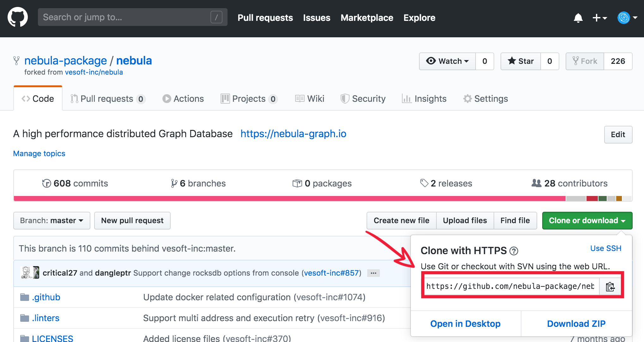644x342 pixels.
Task: Click the watchers count 0
Action: pyautogui.click(x=485, y=61)
